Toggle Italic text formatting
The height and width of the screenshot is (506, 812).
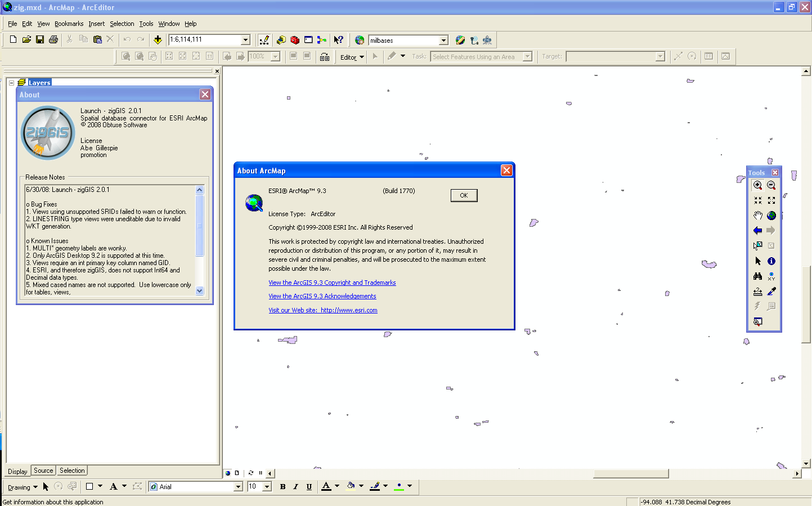tap(295, 487)
